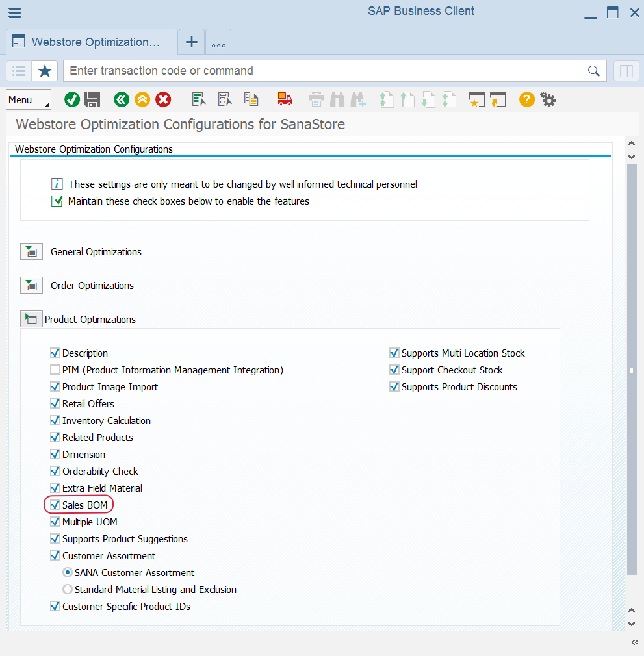The height and width of the screenshot is (656, 644).
Task: Click the green Back arrow icon
Action: pos(122,99)
